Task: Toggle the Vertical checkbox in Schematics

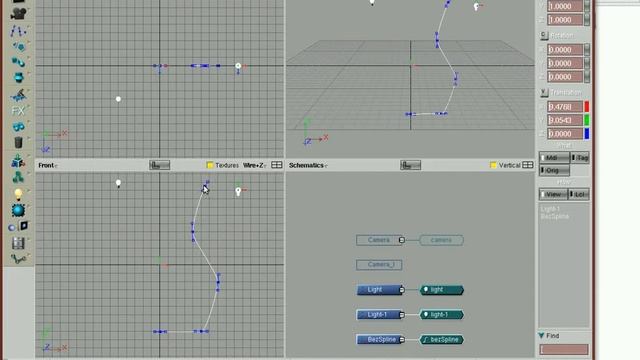Action: point(493,165)
